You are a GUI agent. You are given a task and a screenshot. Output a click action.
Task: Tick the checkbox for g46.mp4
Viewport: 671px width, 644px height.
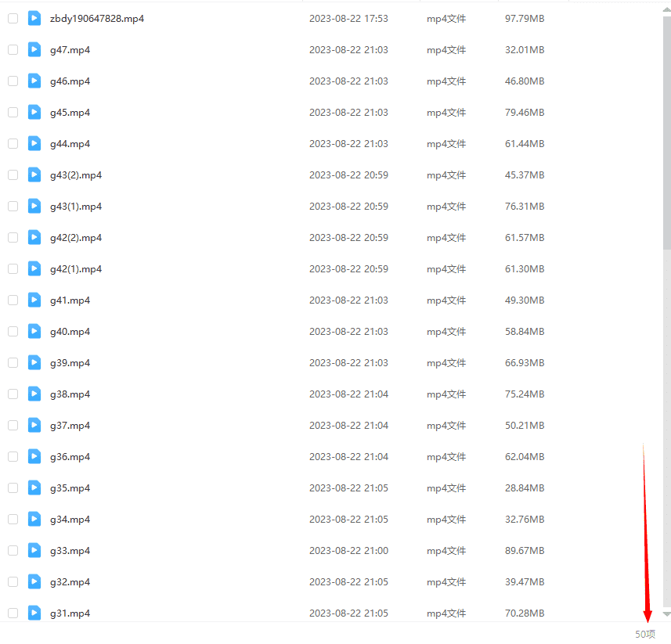pos(13,81)
